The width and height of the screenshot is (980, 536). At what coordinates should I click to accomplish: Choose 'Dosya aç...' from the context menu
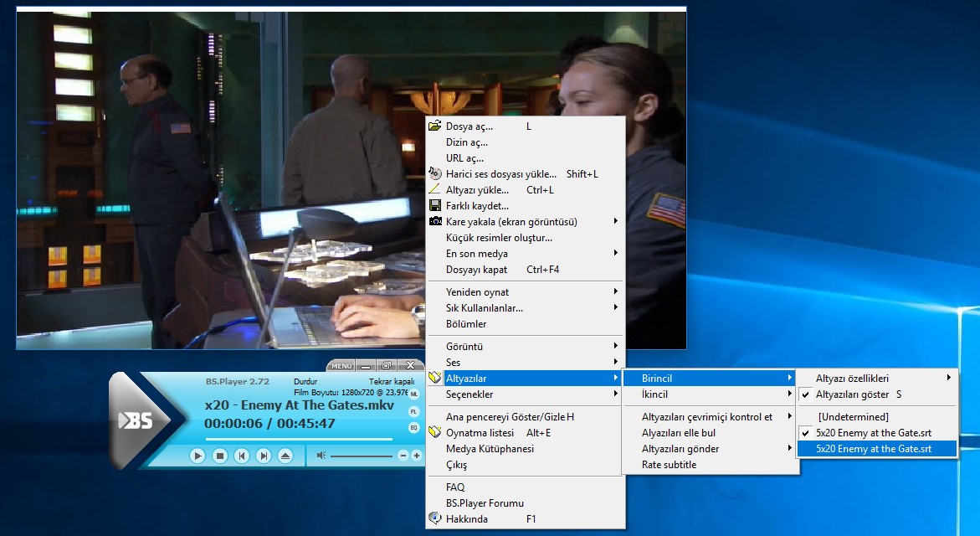[469, 126]
